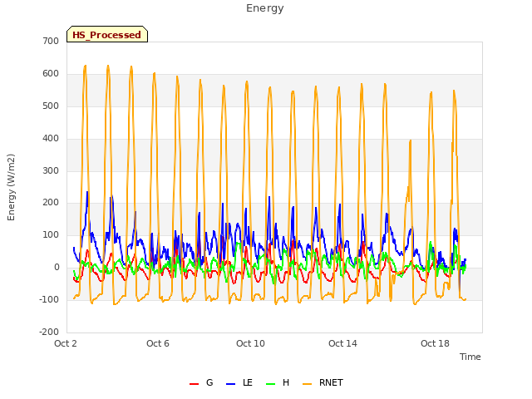Click the -200 y-axis tick label
This screenshot has width=532, height=399.
click(49, 332)
